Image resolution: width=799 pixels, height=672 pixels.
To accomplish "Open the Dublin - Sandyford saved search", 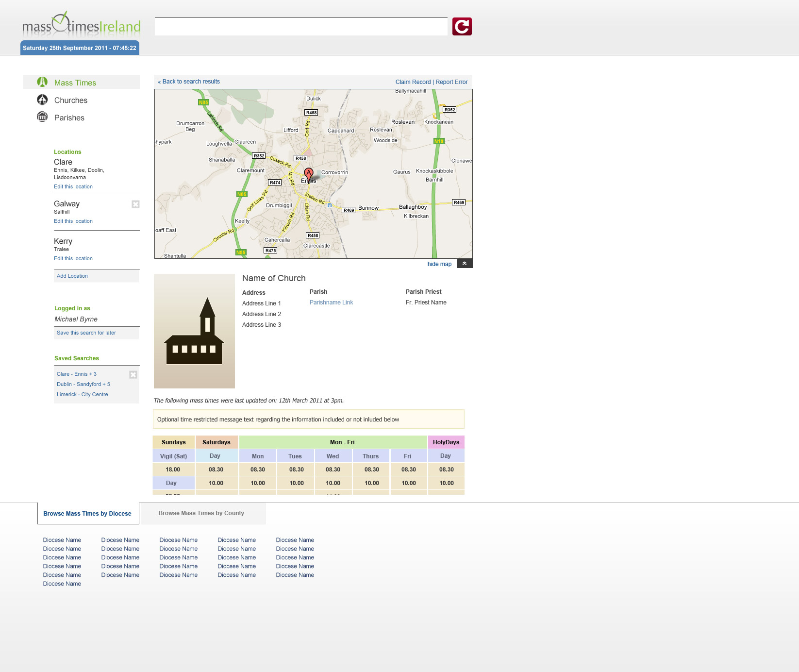I will pyautogui.click(x=83, y=384).
